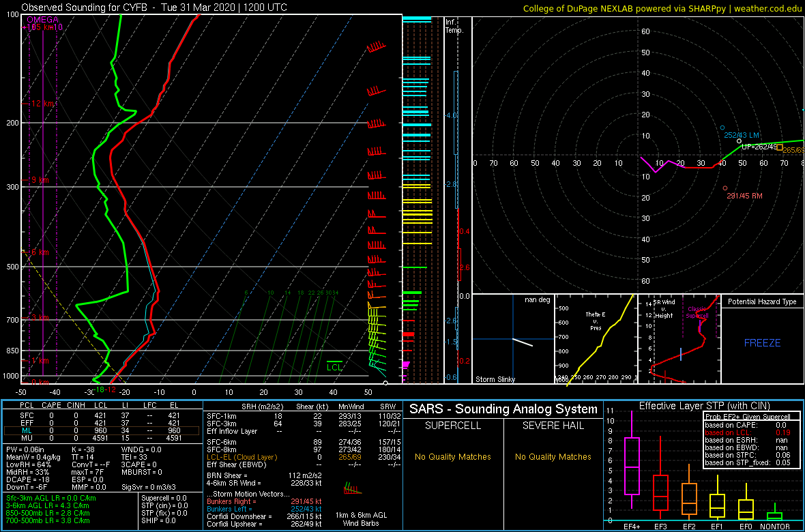The height and width of the screenshot is (532, 805).
Task: Click the DCAPE = -18 value
Action: [27, 481]
